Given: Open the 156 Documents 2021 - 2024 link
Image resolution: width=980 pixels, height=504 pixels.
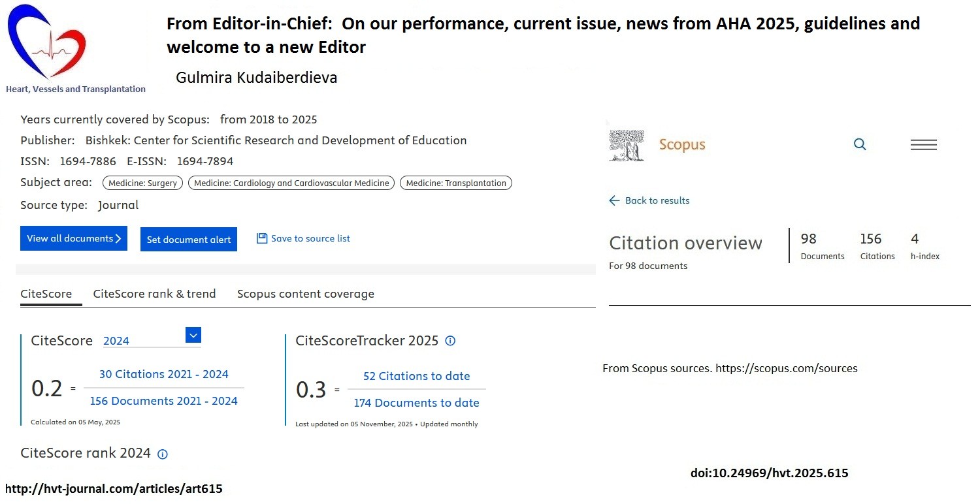Looking at the screenshot, I should (163, 401).
